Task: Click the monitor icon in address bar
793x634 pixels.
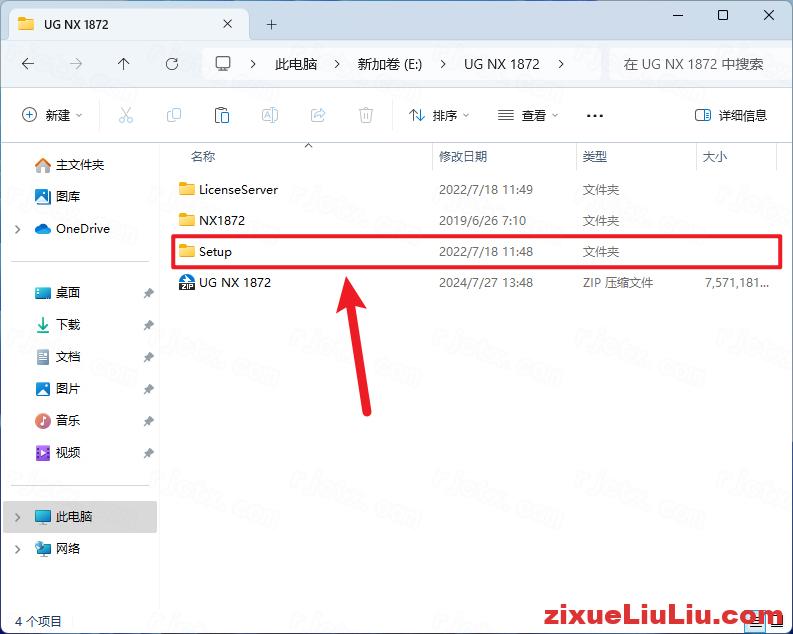Action: click(x=223, y=64)
